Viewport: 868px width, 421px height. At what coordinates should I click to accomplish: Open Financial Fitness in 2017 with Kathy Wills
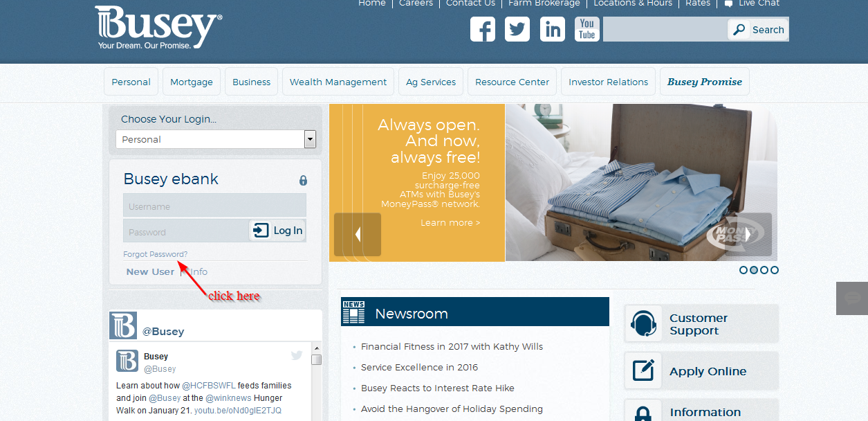point(452,347)
